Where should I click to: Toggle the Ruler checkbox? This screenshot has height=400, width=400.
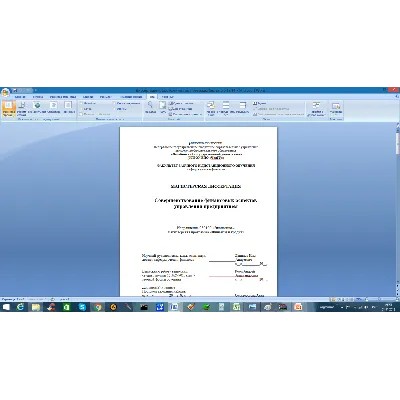[81, 104]
